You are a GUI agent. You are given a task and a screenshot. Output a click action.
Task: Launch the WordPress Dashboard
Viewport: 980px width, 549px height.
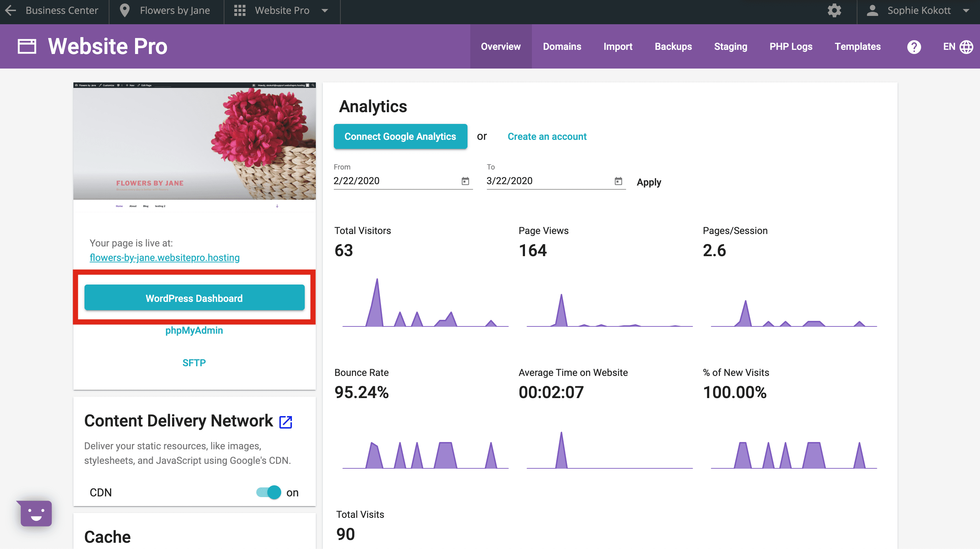click(x=194, y=298)
